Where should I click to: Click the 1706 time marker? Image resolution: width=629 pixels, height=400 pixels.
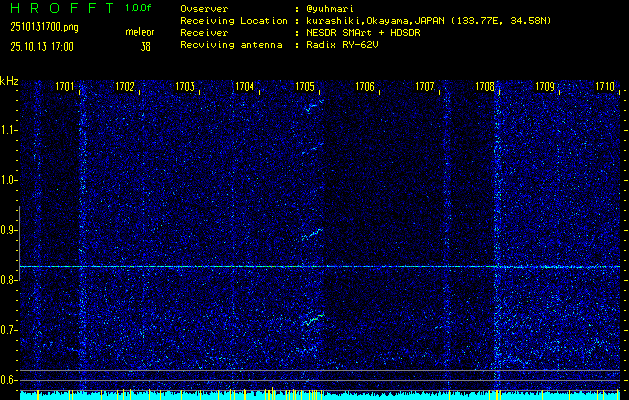click(x=365, y=87)
